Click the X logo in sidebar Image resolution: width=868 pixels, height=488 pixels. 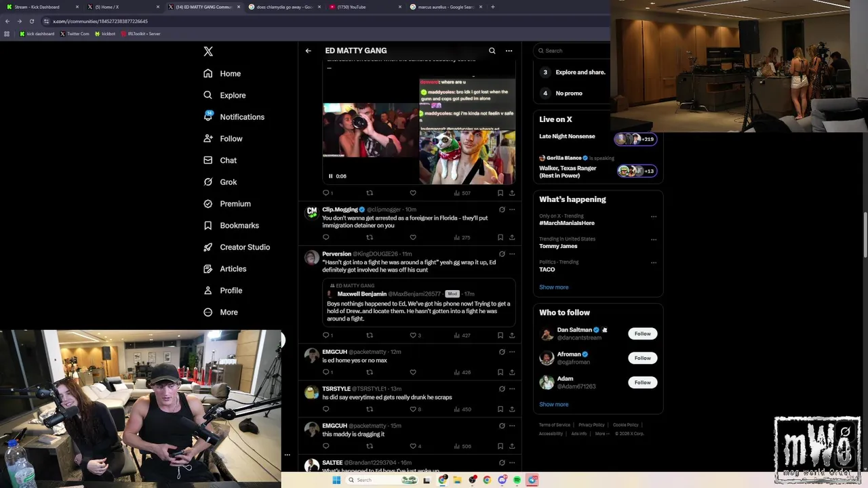[x=208, y=52]
